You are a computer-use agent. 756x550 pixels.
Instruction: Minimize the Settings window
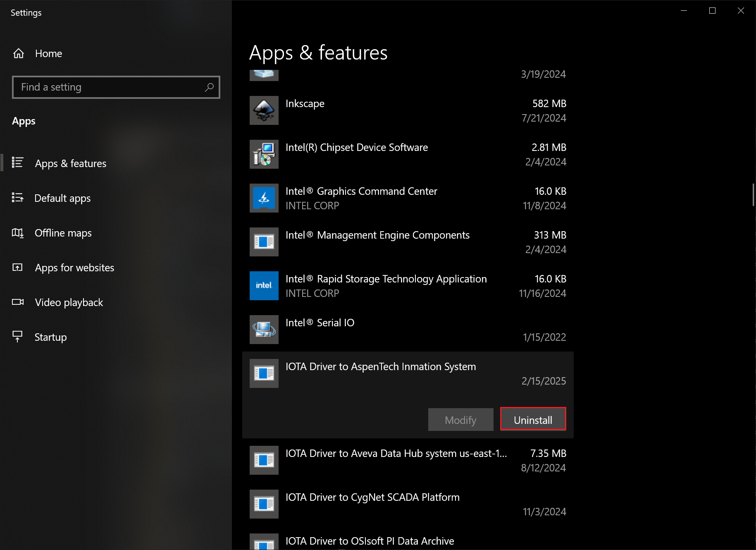click(684, 11)
